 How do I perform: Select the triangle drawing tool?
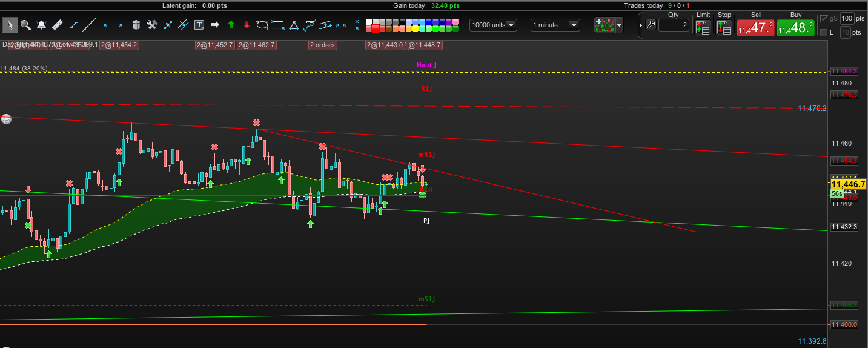click(x=294, y=25)
